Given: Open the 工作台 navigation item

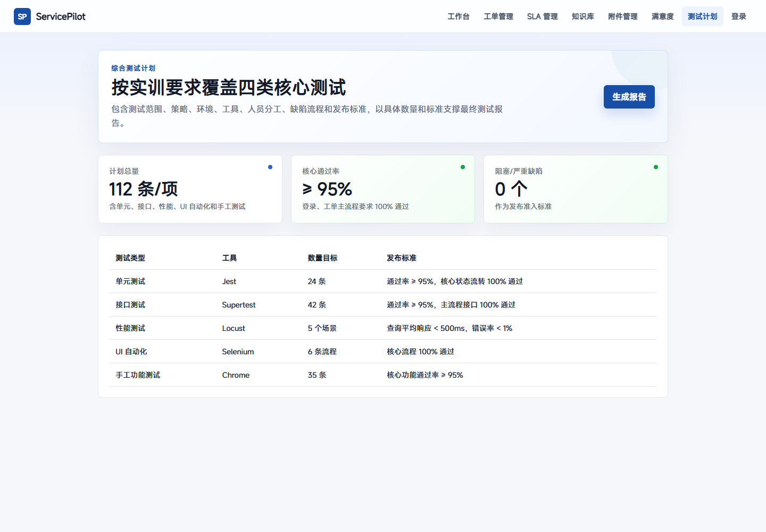Looking at the screenshot, I should click(x=459, y=16).
